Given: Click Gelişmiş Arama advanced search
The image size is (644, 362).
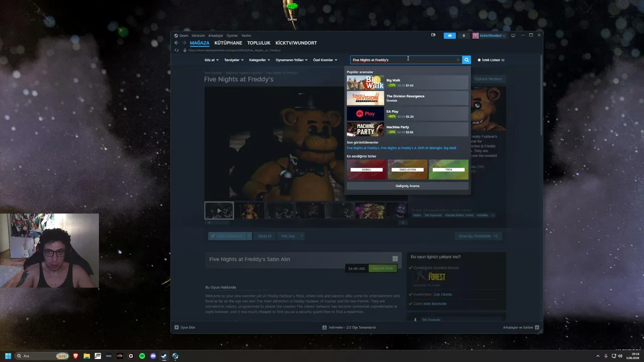Looking at the screenshot, I should [407, 186].
